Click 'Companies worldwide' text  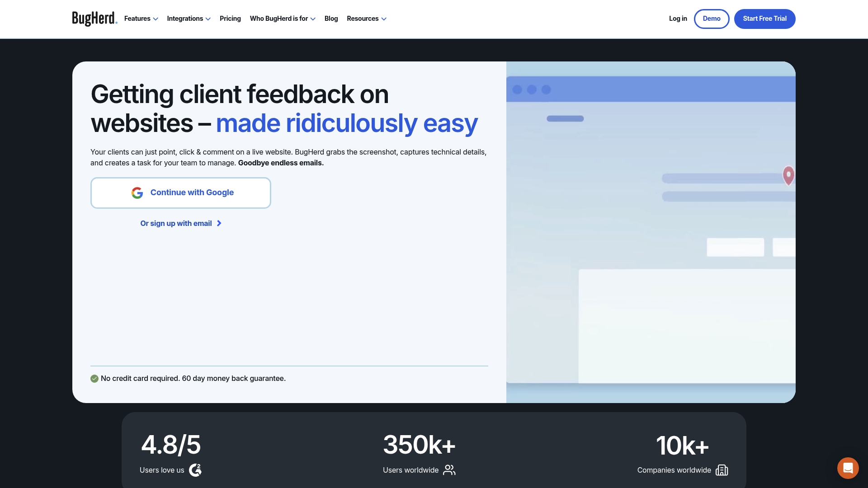[674, 470]
